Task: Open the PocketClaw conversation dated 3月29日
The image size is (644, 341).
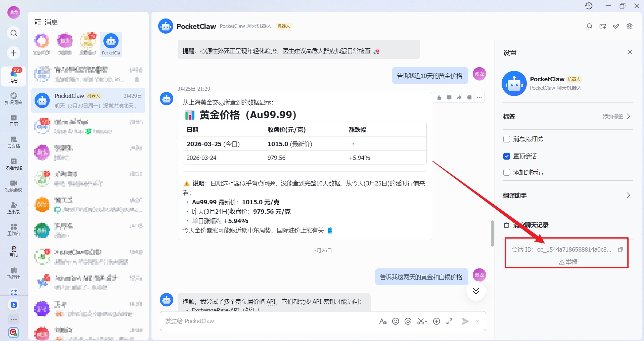Action: pos(88,100)
